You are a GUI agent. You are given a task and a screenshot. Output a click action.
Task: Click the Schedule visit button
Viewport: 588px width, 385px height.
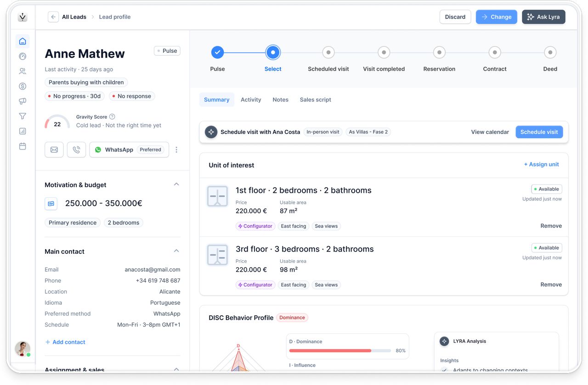click(539, 132)
